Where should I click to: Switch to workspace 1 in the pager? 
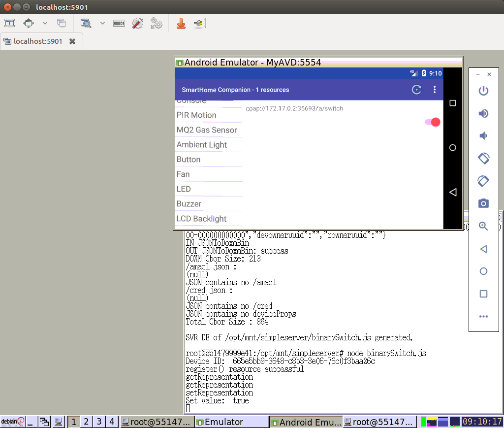[x=74, y=422]
